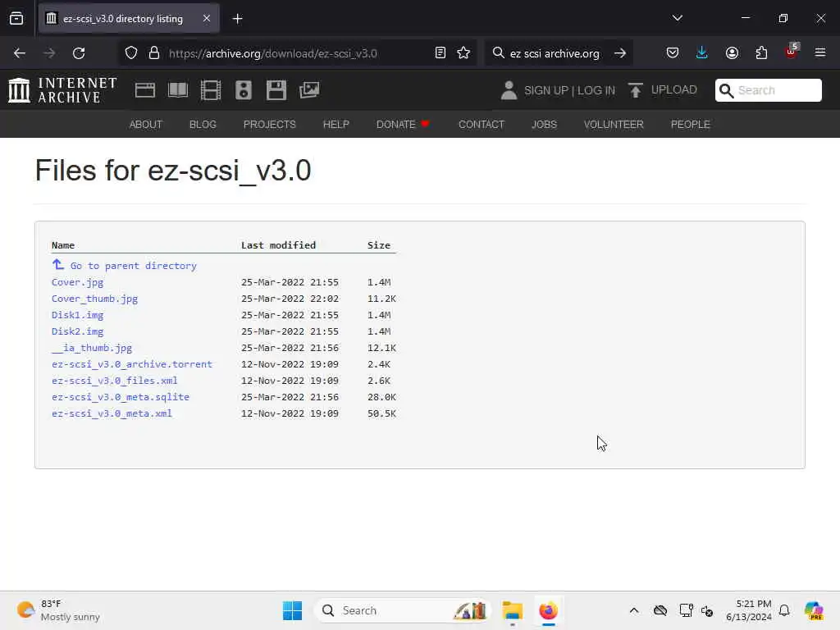The height and width of the screenshot is (630, 840).
Task: Open the CONTACT menu item
Action: (x=481, y=125)
